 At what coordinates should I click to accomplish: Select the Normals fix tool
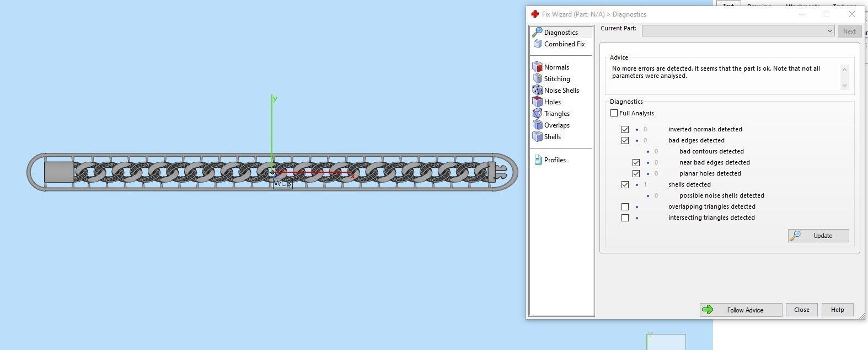tap(551, 67)
